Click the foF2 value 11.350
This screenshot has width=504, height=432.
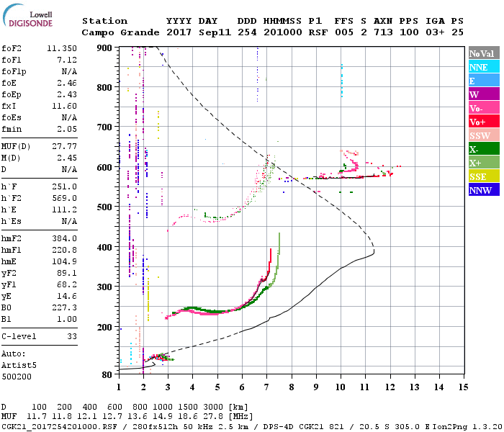click(62, 48)
